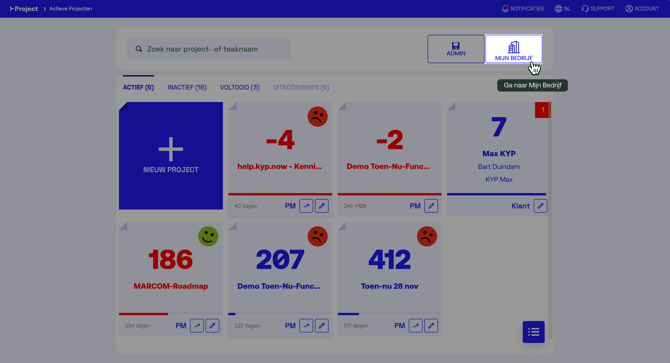Screen dimensions: 670x363
Task: Edit the Max KYP project with pencil icon
Action: click(x=541, y=206)
